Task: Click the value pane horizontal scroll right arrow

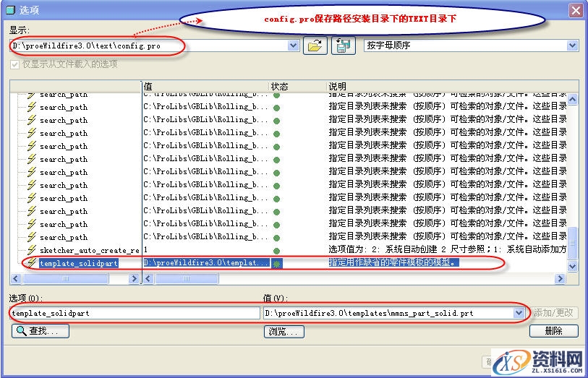Action: coord(561,279)
